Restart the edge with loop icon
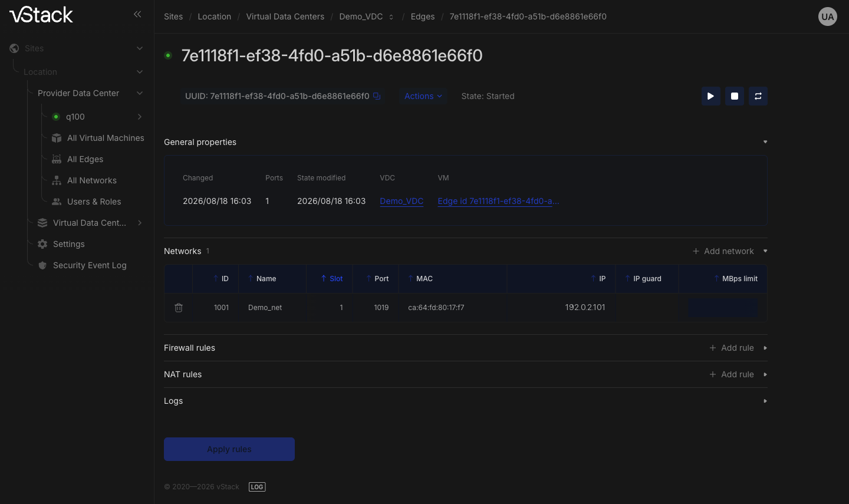 click(758, 96)
